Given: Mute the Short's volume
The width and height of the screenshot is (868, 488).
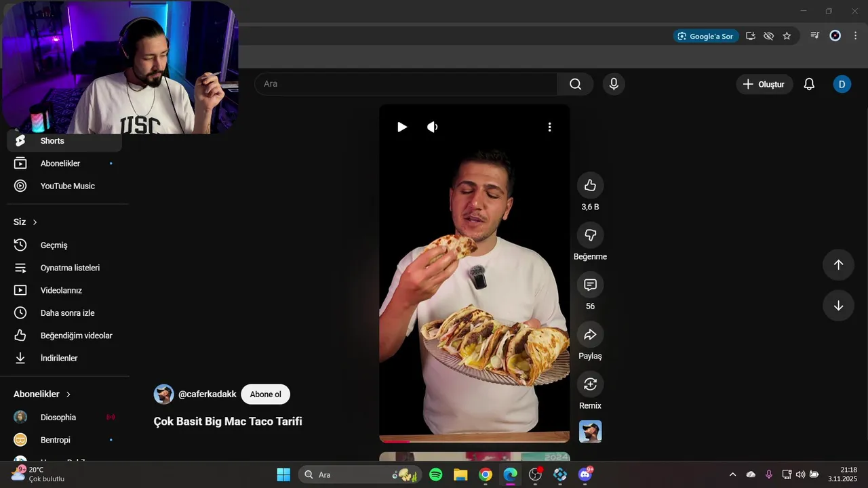Looking at the screenshot, I should (x=433, y=127).
